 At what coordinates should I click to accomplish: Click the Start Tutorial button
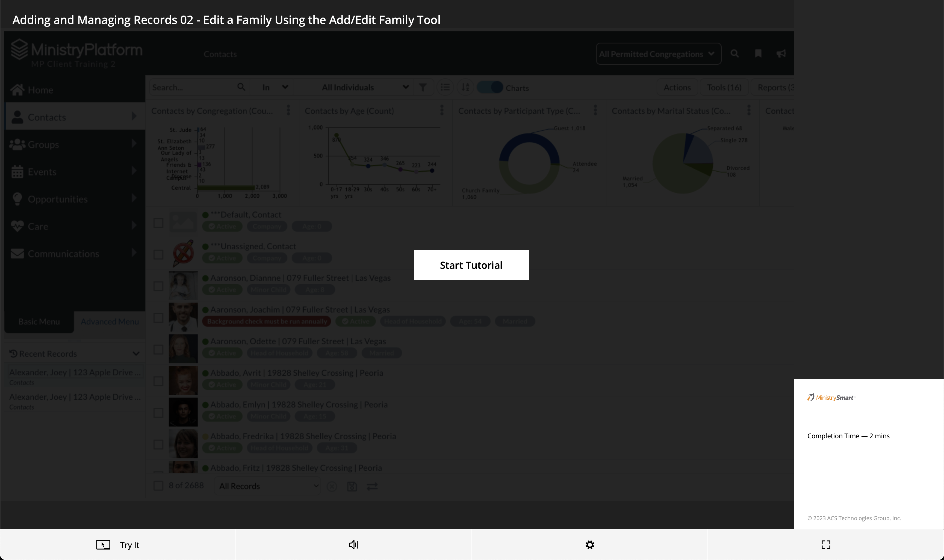(x=471, y=265)
